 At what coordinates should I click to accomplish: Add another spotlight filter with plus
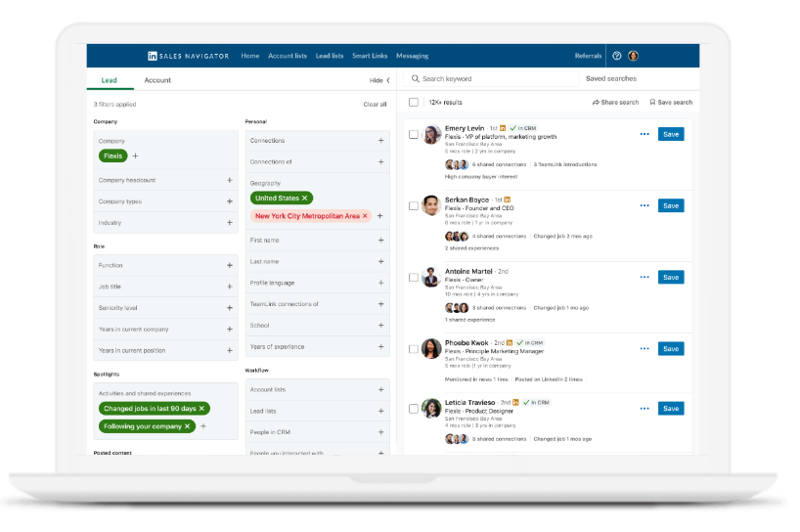coord(203,426)
